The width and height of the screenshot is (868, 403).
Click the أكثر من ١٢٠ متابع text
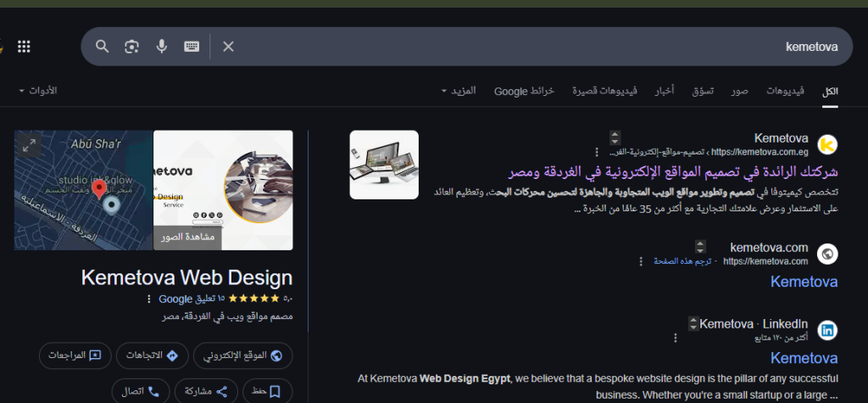click(782, 338)
